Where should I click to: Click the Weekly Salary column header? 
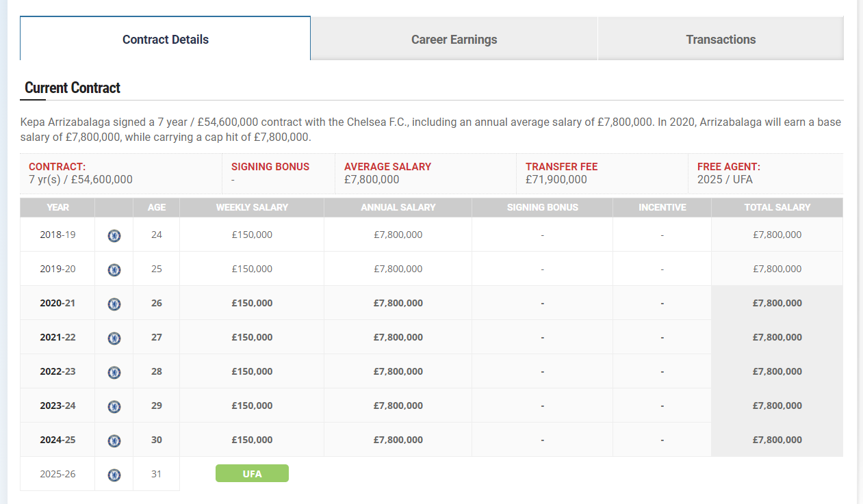(252, 207)
